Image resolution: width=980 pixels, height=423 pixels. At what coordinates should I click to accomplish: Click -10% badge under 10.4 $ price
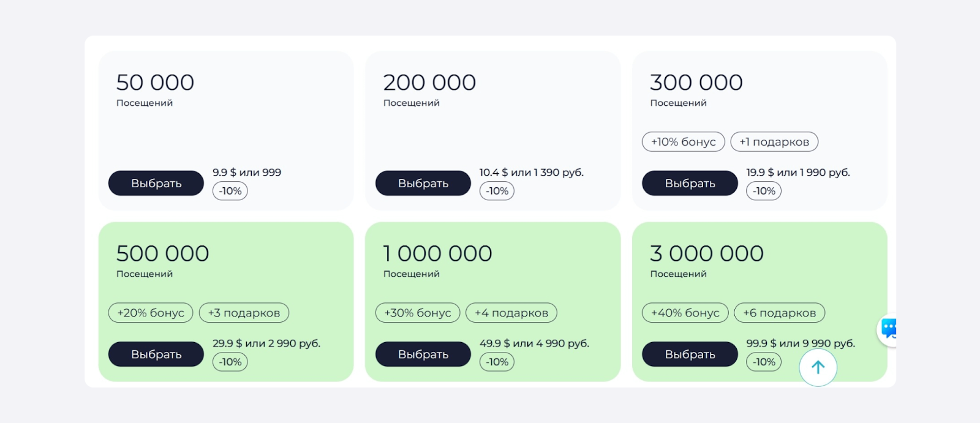coord(497,191)
